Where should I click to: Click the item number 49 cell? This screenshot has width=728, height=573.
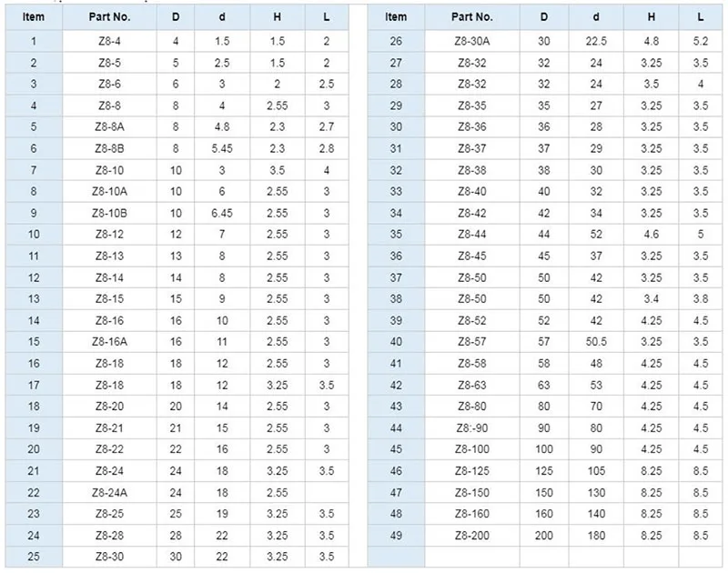tap(396, 535)
